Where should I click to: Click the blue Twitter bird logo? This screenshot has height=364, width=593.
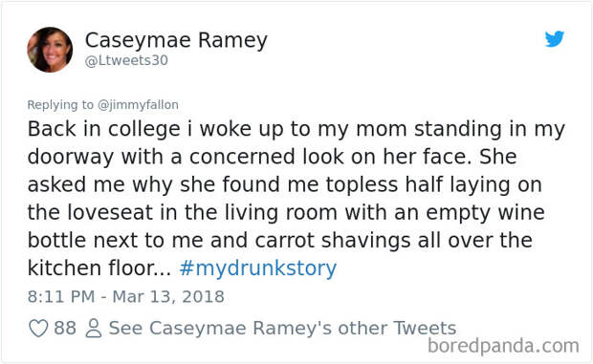(x=555, y=38)
